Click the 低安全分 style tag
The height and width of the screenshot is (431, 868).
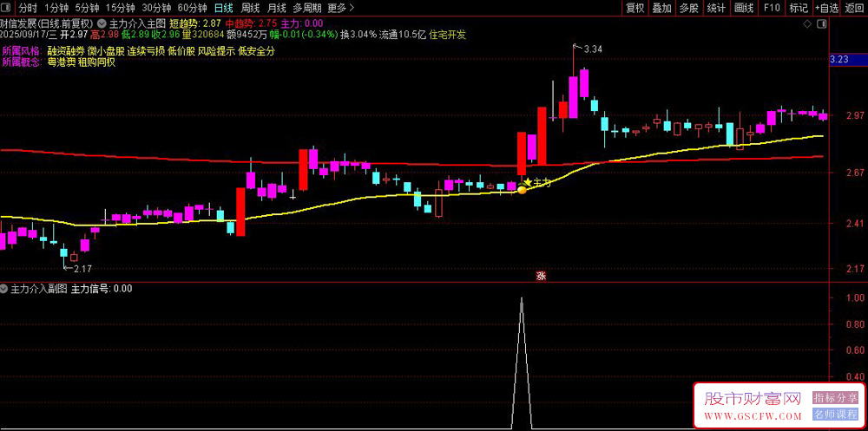pyautogui.click(x=256, y=51)
